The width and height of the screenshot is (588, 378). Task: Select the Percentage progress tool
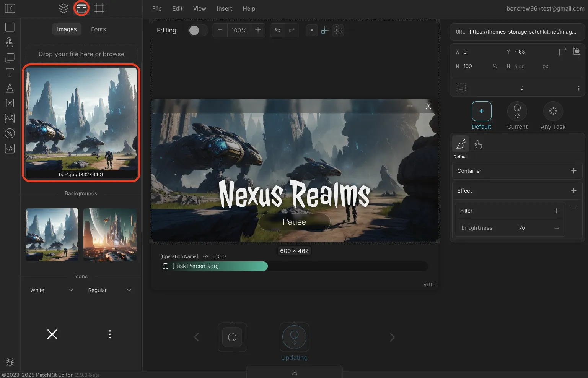10,133
